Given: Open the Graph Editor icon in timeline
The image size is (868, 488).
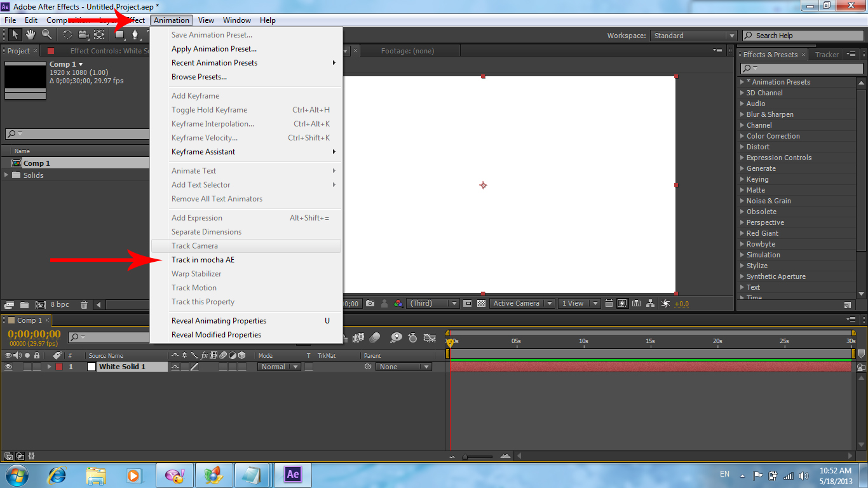Looking at the screenshot, I should [x=430, y=337].
